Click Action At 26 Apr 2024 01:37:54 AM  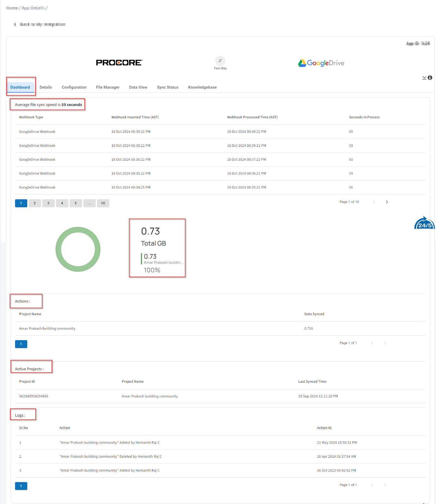[x=336, y=456]
